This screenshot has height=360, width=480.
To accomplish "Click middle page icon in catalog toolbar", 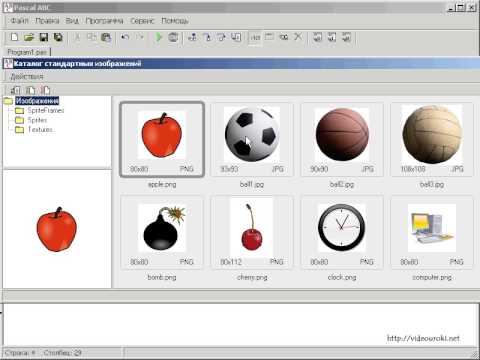I will (30, 90).
